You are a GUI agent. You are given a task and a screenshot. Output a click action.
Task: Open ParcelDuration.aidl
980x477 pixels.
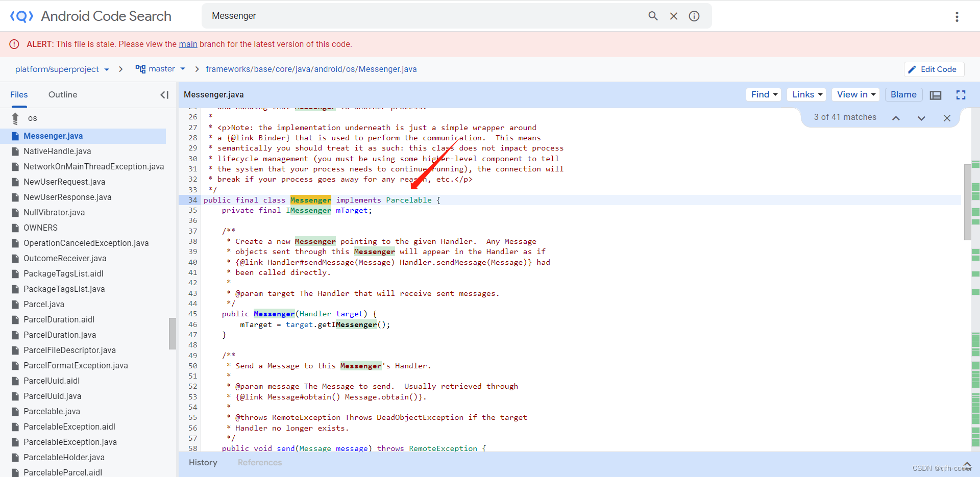(x=59, y=320)
